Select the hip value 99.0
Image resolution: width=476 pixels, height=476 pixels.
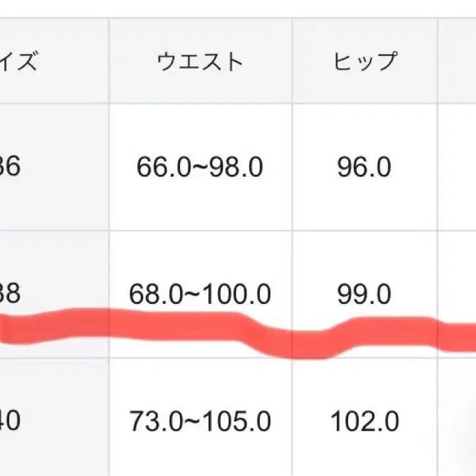(x=365, y=294)
